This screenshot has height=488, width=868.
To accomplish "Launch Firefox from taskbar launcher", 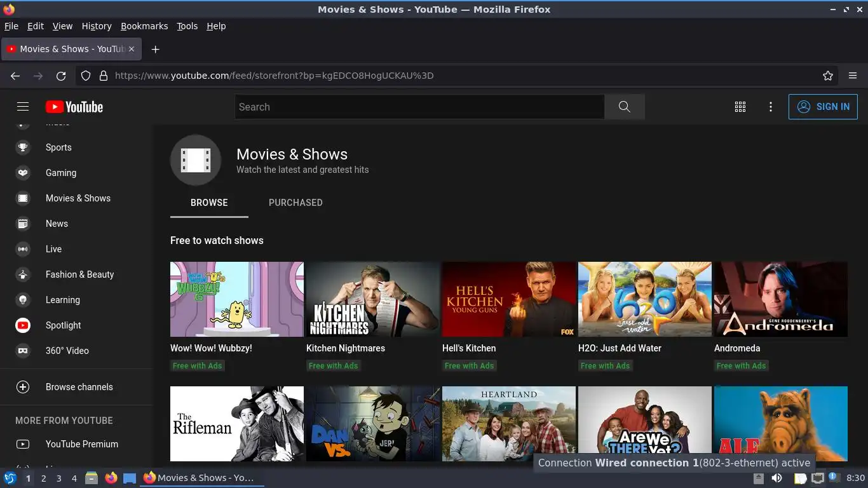I will click(111, 478).
